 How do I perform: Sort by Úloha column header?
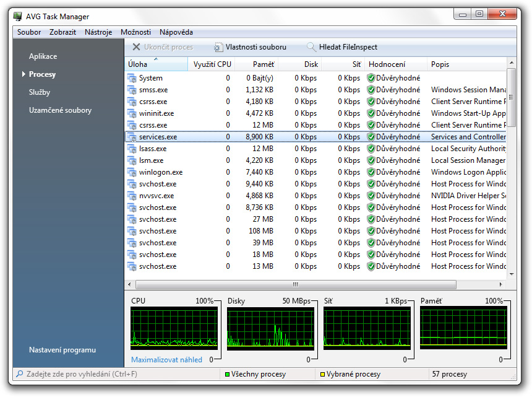tap(156, 64)
